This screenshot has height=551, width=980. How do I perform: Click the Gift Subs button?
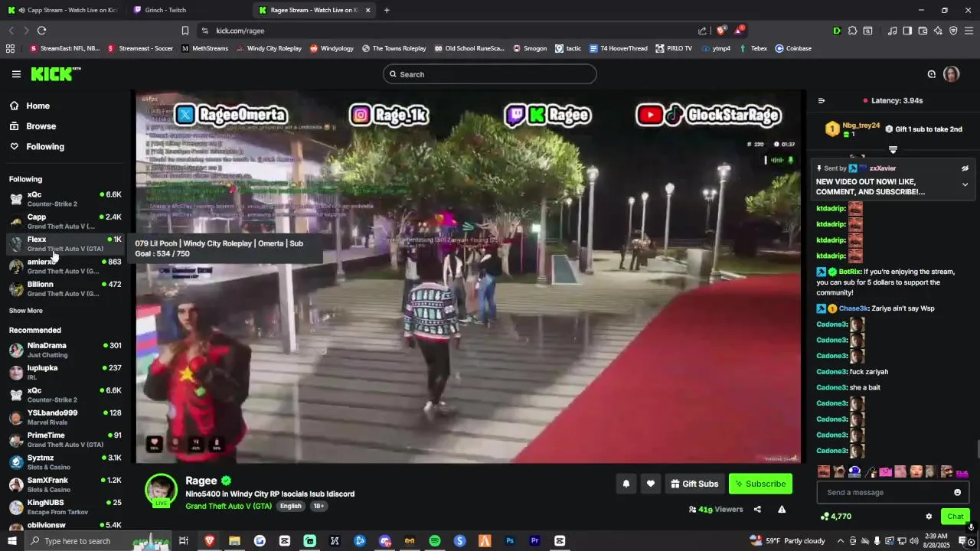pos(694,484)
